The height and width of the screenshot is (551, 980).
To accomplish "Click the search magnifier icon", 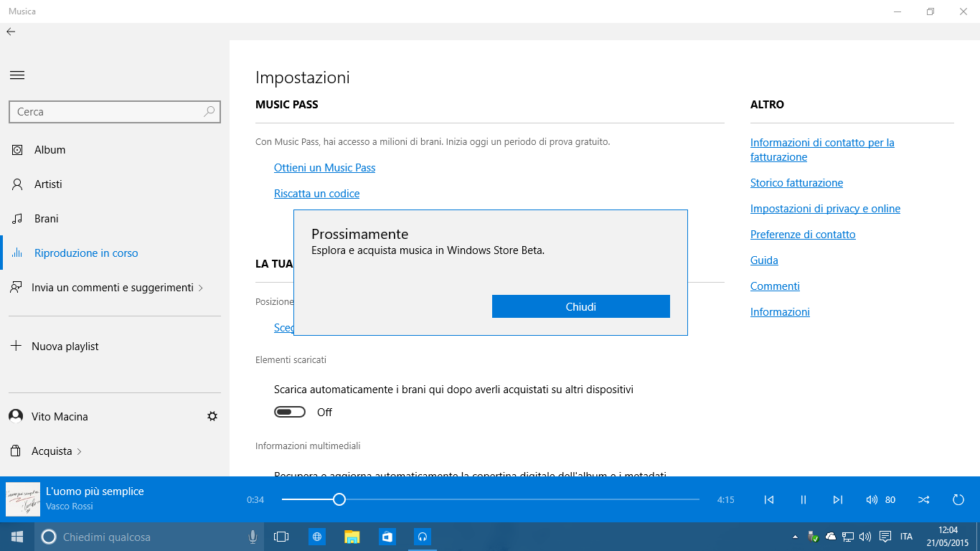I will pyautogui.click(x=209, y=112).
